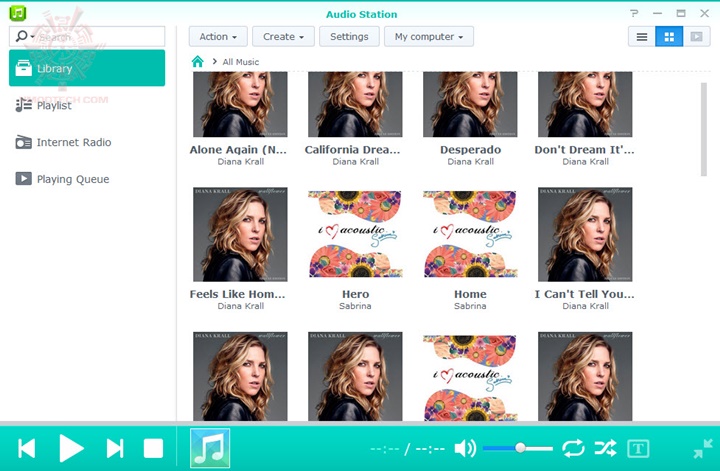
Task: Mute the volume speaker icon
Action: 465,449
